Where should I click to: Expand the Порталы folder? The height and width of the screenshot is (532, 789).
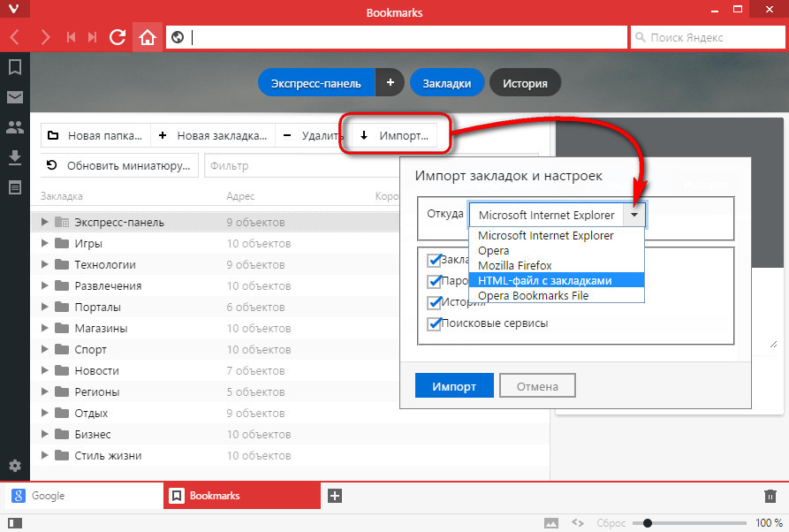[44, 307]
